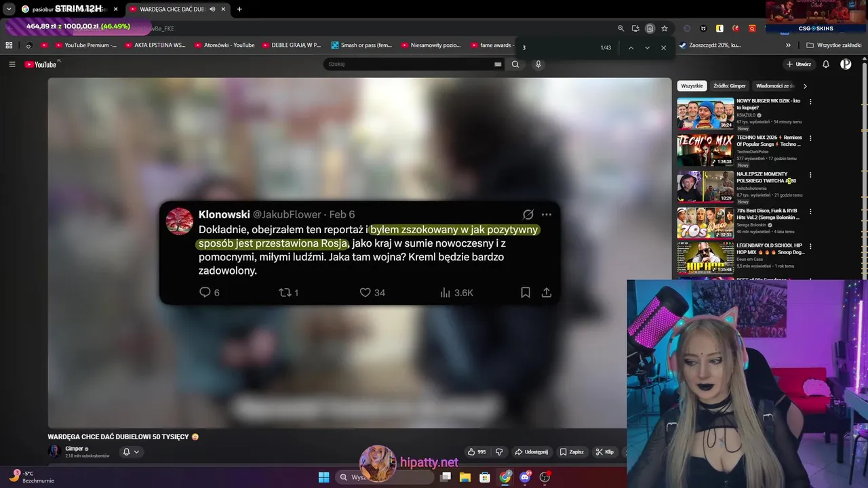This screenshot has width=868, height=488.
Task: Open options menu for NOWY BURGER video
Action: (x=810, y=102)
